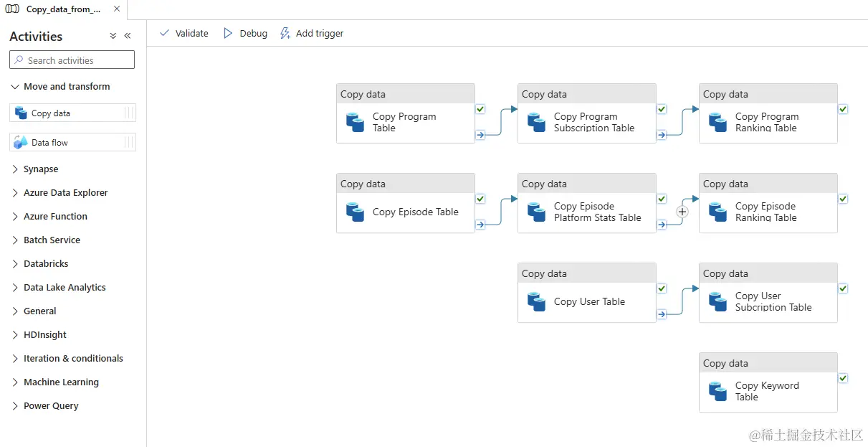Image resolution: width=868 pixels, height=447 pixels.
Task: Click the Activities panel heading
Action: click(36, 37)
